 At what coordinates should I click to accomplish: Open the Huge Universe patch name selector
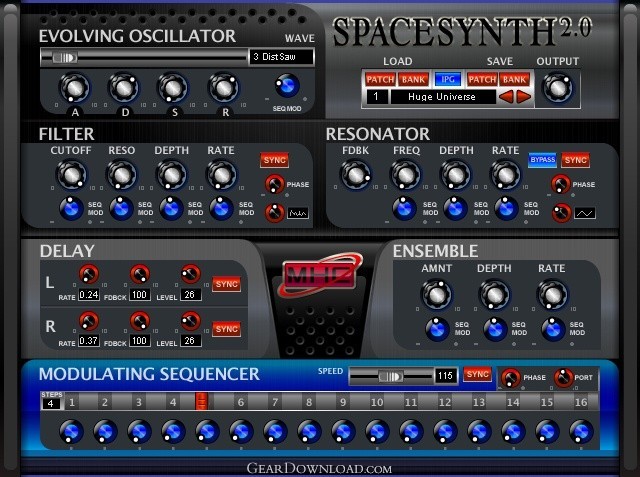(442, 97)
